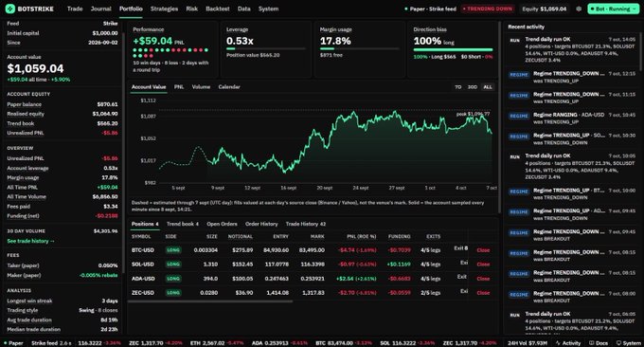Click the LONG badge for ZEC-USD
The height and width of the screenshot is (347, 644).
173,293
